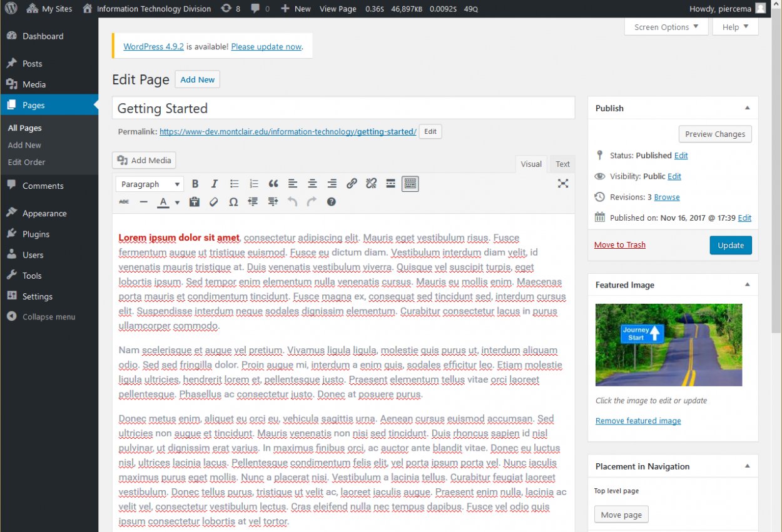Image resolution: width=782 pixels, height=532 pixels.
Task: Open the Paragraph format dropdown
Action: point(149,183)
